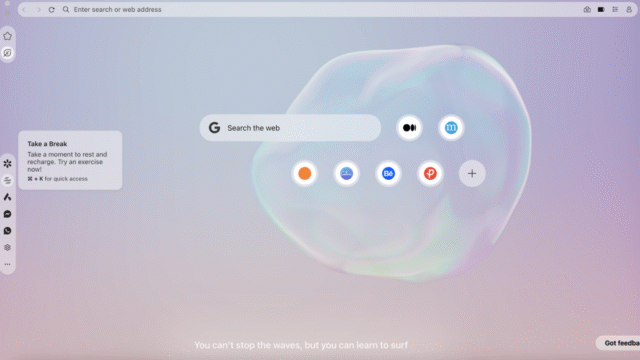The width and height of the screenshot is (640, 360).
Task: Open the Aria AI sidebar icon
Action: click(7, 197)
